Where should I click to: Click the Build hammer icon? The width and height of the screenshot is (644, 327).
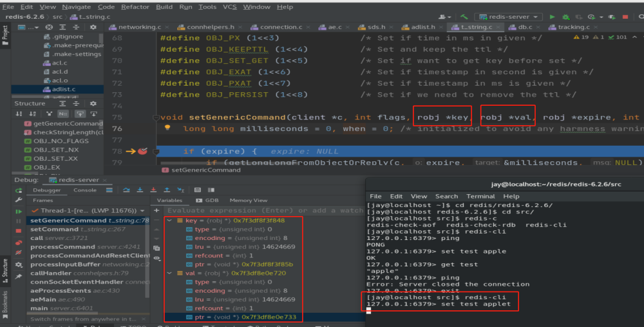pyautogui.click(x=464, y=17)
